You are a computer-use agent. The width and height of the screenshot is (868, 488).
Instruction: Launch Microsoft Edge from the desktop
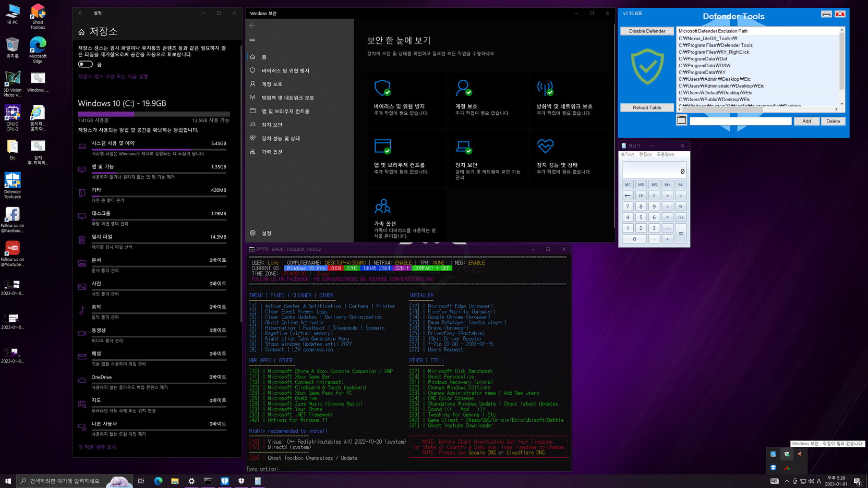(x=38, y=51)
